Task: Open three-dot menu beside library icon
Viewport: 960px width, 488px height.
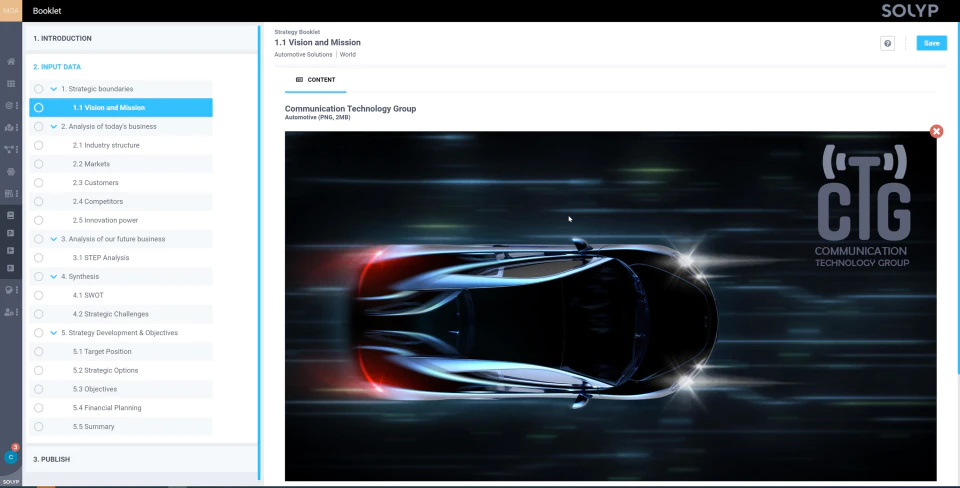Action: coord(17,193)
